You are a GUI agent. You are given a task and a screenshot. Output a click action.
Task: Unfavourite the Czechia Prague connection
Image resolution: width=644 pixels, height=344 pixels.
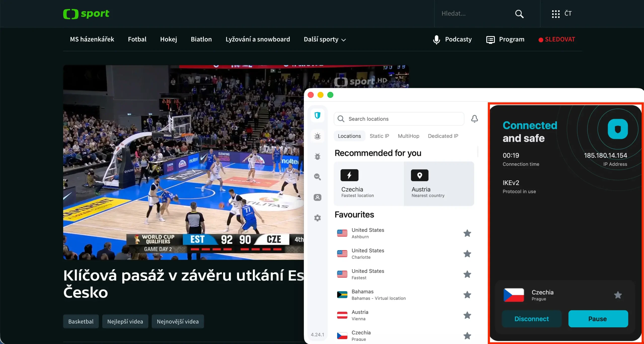(x=618, y=295)
